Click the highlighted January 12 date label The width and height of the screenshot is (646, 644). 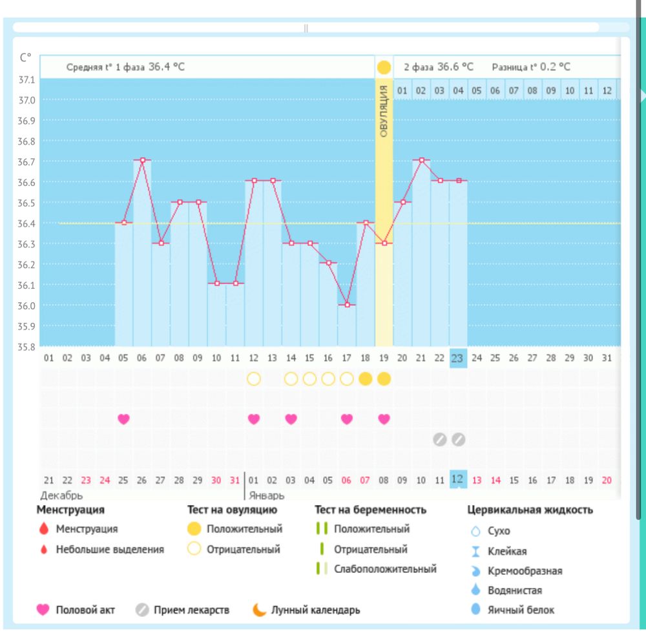[457, 479]
